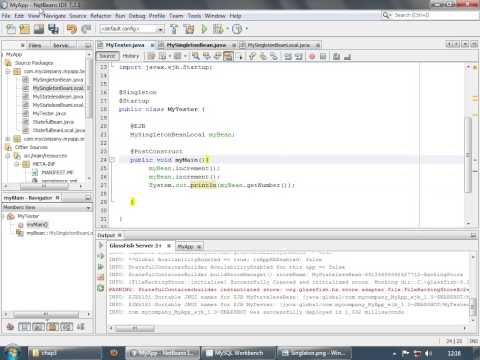Open the default config dropdown

click(x=160, y=29)
